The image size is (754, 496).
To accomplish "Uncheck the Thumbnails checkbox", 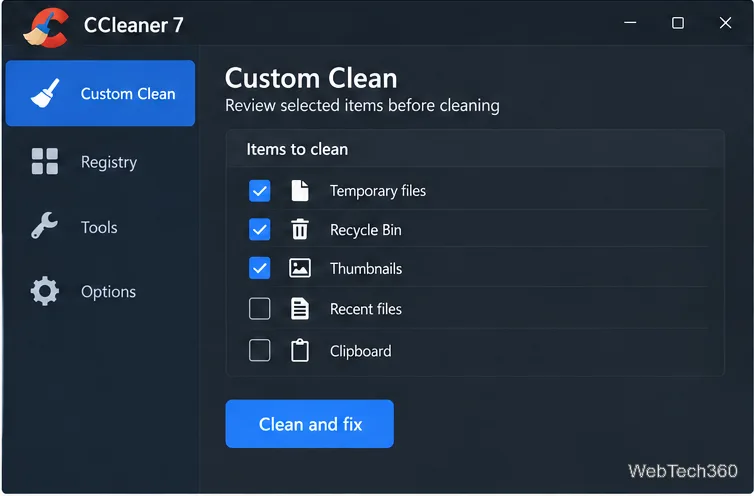I will (260, 268).
